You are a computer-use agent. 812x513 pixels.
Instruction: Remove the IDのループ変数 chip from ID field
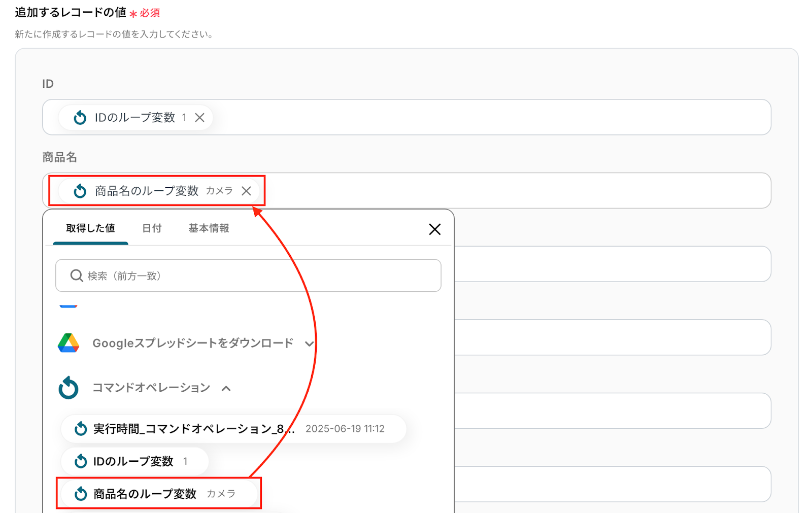coord(200,118)
